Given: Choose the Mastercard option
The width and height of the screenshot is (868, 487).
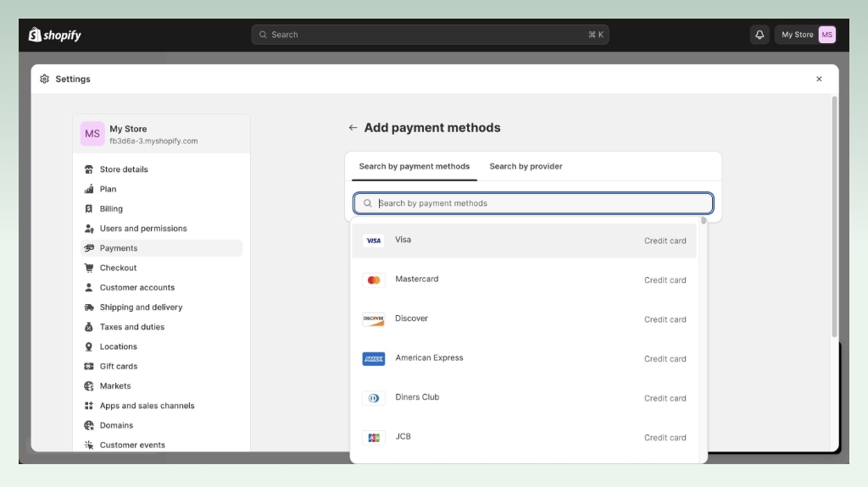Looking at the screenshot, I should (524, 280).
